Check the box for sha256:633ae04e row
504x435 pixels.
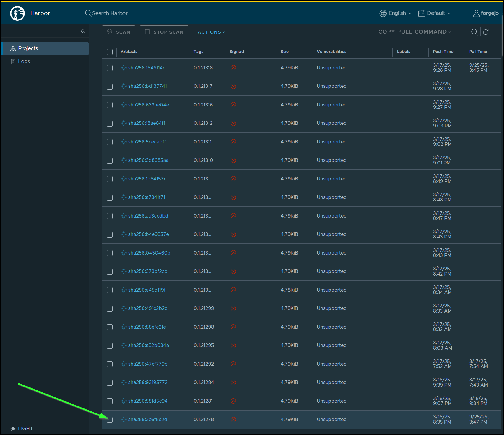tap(110, 105)
